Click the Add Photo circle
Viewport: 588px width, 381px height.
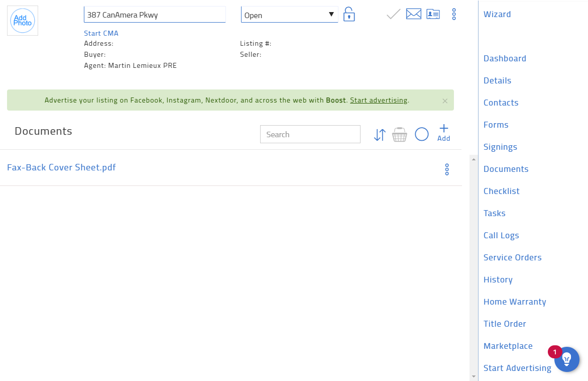[x=22, y=20]
